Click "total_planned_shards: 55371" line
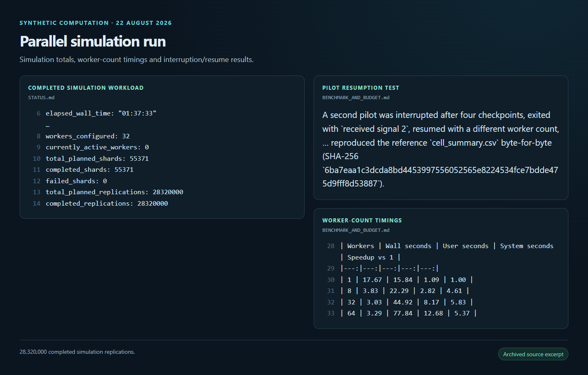Viewport: 588px width, 375px height. tap(97, 159)
